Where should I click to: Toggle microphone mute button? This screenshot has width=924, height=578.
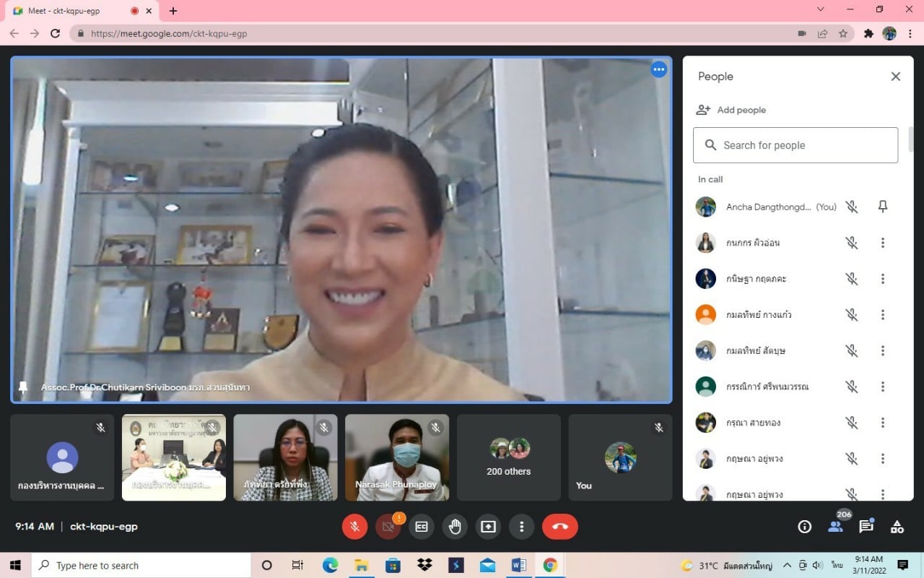[354, 527]
